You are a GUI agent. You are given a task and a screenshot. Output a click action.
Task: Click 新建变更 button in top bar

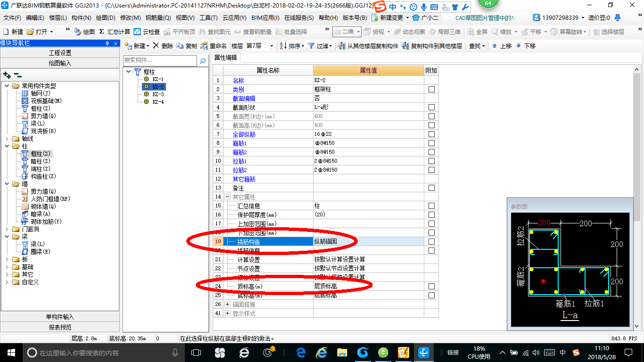(391, 17)
